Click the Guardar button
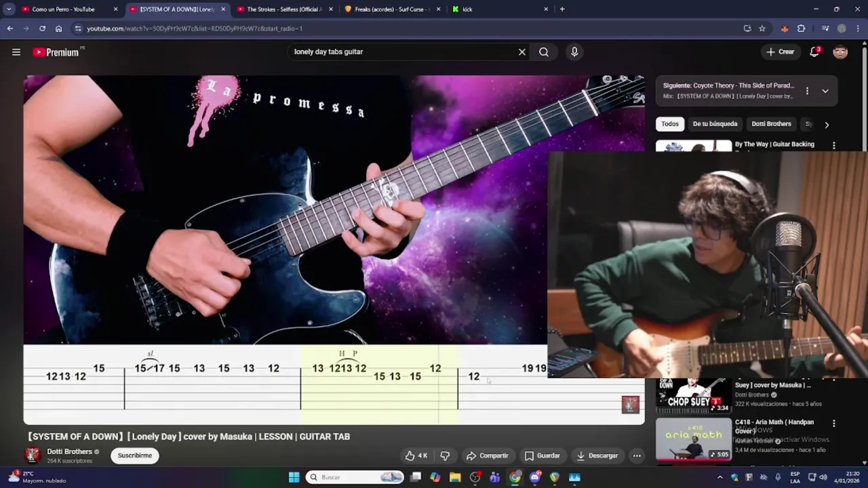Screen dimensions: 868x488 click(x=542, y=455)
